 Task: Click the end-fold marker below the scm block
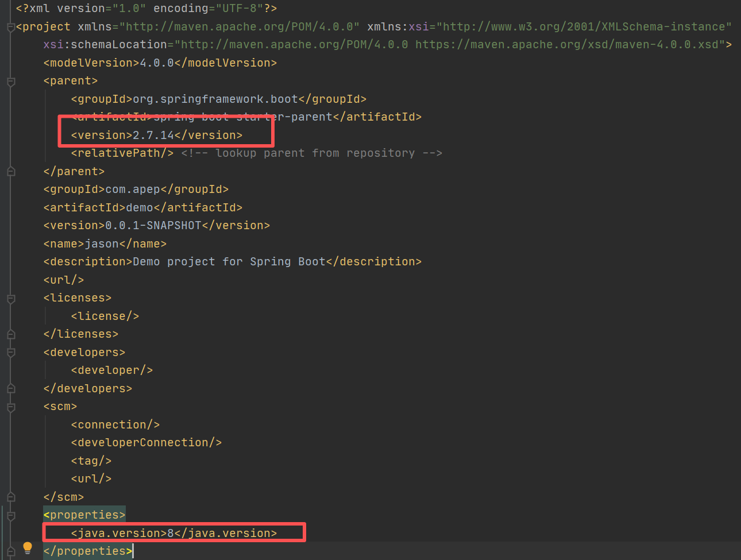pos(10,496)
